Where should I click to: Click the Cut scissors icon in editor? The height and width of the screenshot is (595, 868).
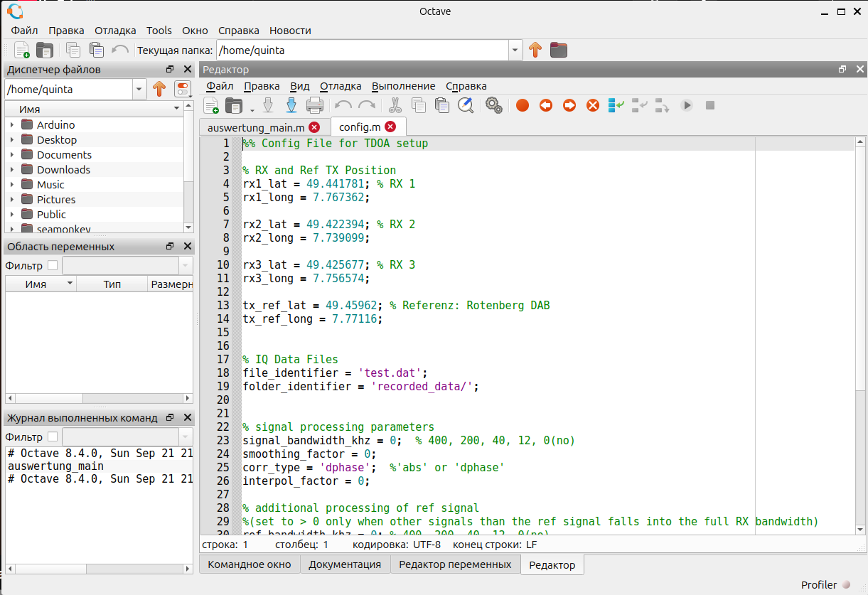point(395,105)
